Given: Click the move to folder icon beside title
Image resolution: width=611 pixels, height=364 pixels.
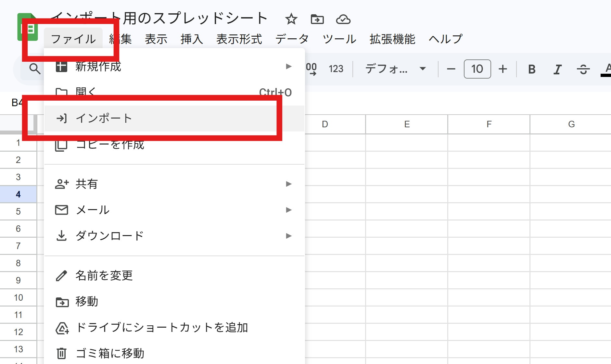Looking at the screenshot, I should pos(317,19).
